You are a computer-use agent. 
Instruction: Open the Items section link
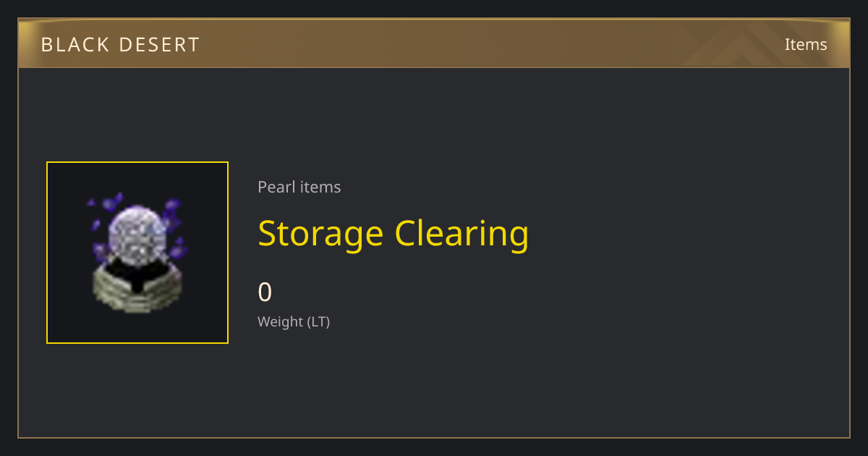[806, 44]
